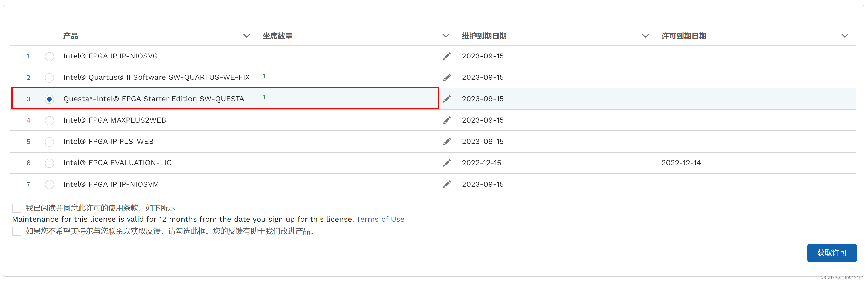
Task: Open the 产品 column dropdown chevron
Action: (x=247, y=36)
